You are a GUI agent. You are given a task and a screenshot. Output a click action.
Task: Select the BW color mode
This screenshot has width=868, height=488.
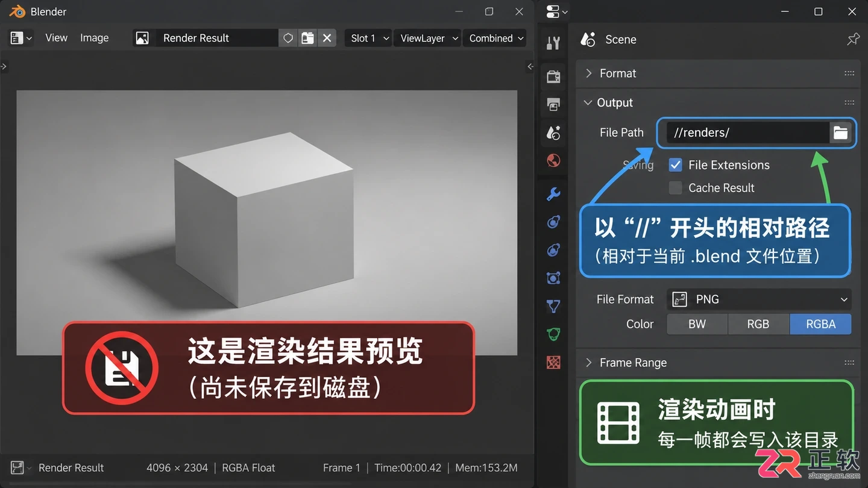click(x=697, y=324)
